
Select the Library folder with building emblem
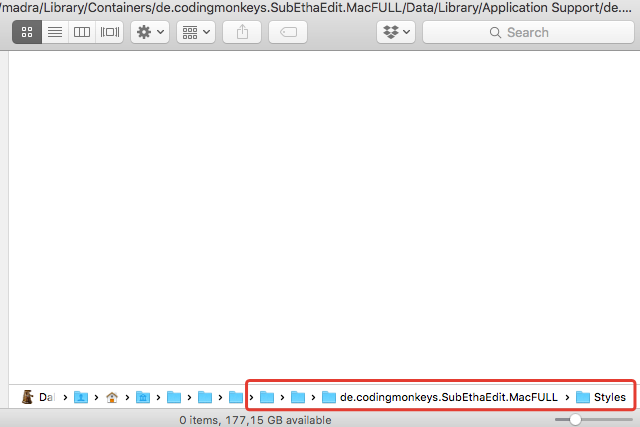point(143,397)
